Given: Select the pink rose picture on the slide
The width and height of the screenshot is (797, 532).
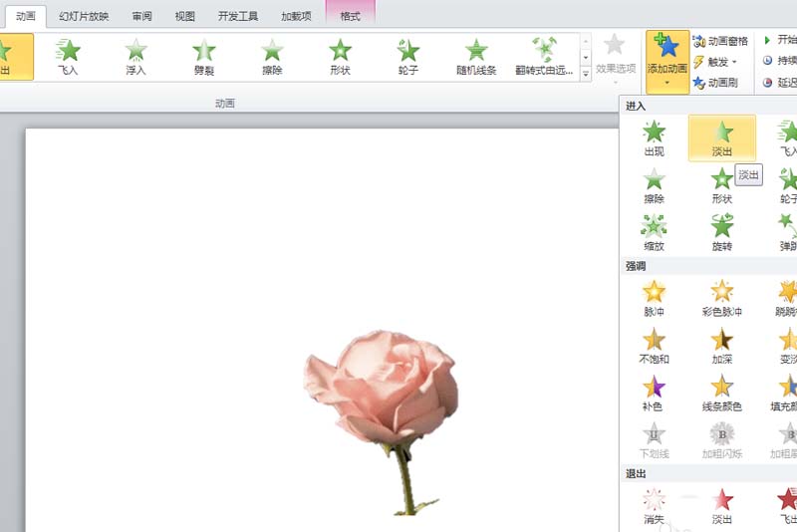Looking at the screenshot, I should (382, 421).
